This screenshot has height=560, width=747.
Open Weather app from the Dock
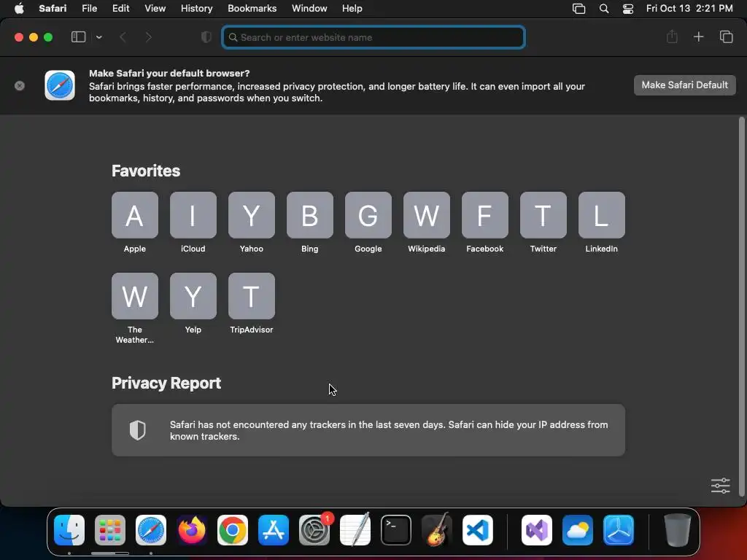pos(578,530)
